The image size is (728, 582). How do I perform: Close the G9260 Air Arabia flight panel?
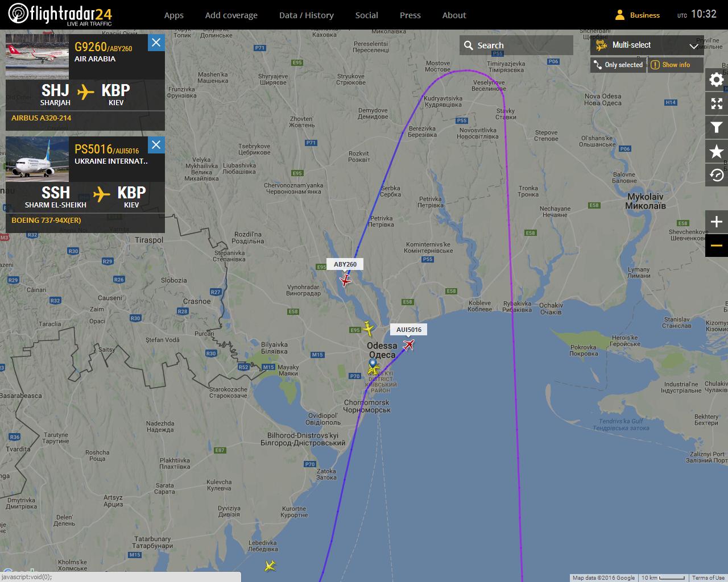[x=156, y=43]
